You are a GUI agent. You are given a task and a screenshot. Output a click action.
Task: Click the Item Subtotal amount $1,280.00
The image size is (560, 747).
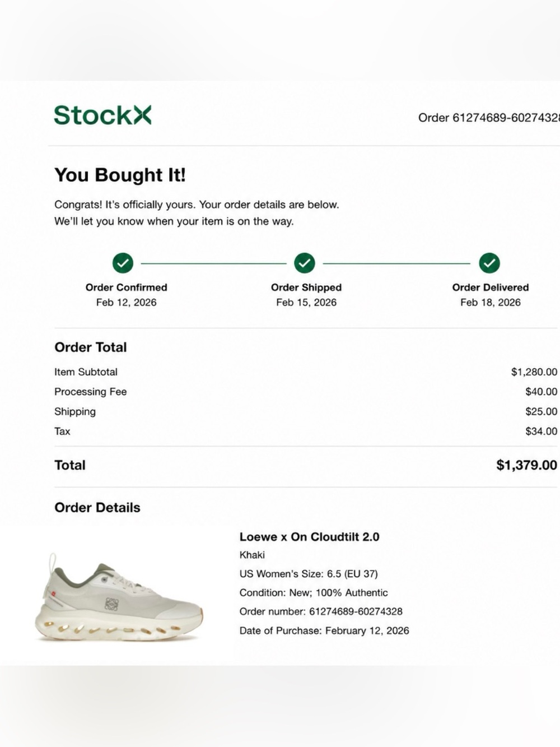(x=534, y=372)
